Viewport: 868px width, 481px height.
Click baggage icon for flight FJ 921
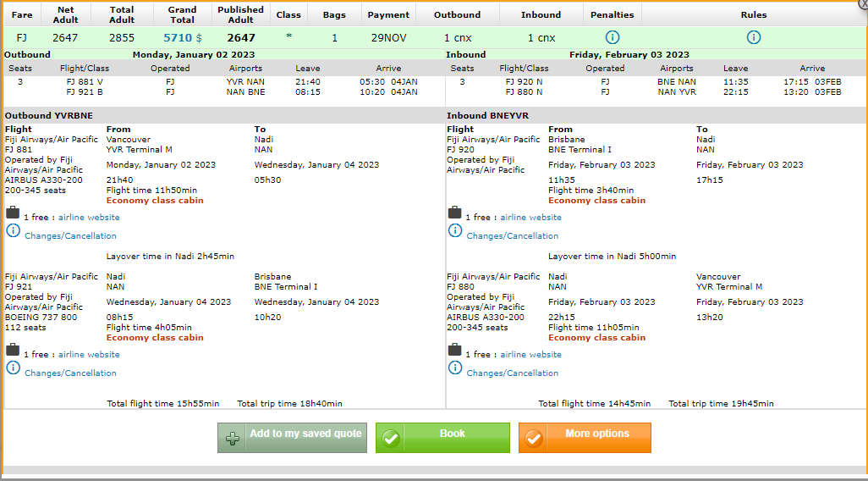13,350
